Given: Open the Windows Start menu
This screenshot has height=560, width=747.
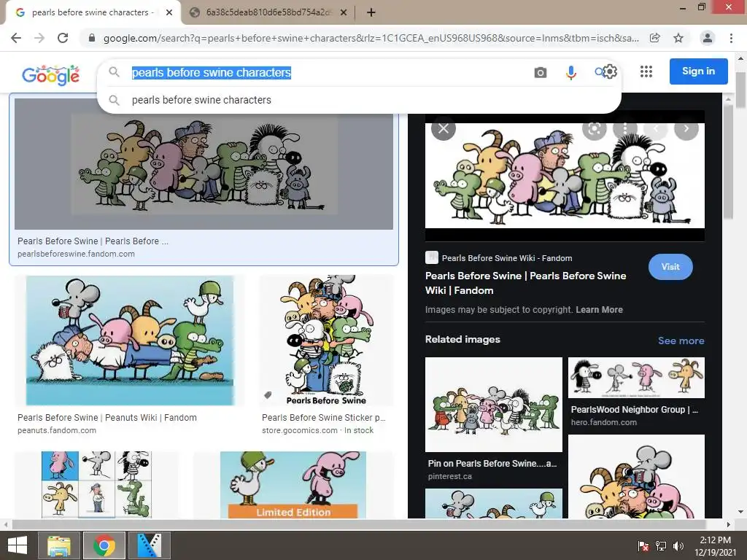Looking at the screenshot, I should pyautogui.click(x=18, y=545).
